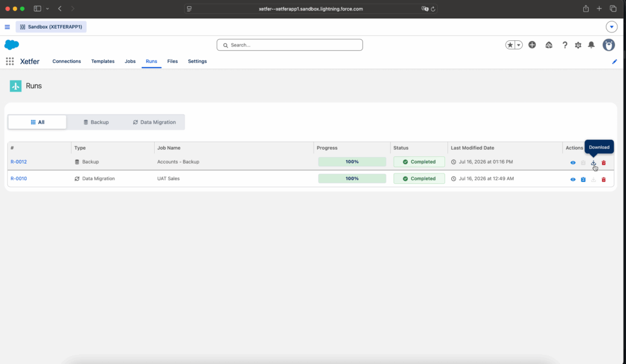This screenshot has height=364, width=626.
Task: Click the 'Backup' type cell for R-0012
Action: 87,162
